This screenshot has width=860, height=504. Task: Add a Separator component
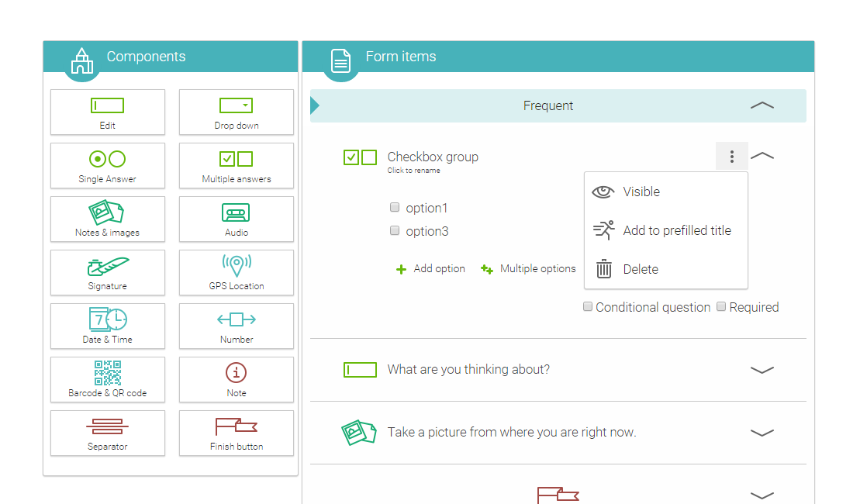[x=108, y=433]
